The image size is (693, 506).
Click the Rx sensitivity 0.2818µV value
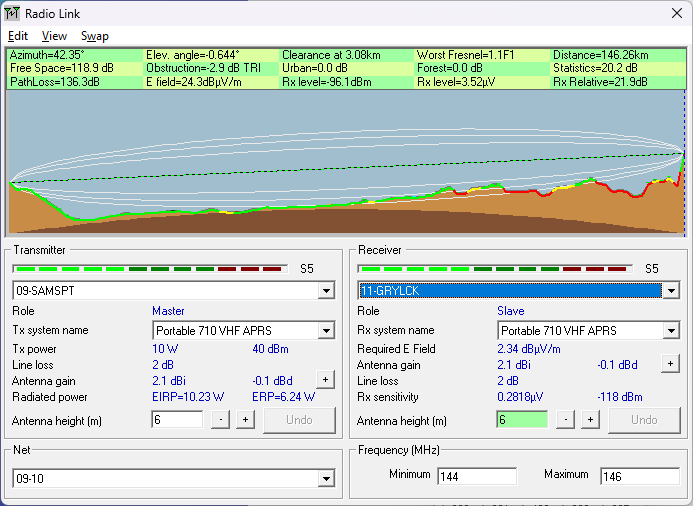coord(520,397)
